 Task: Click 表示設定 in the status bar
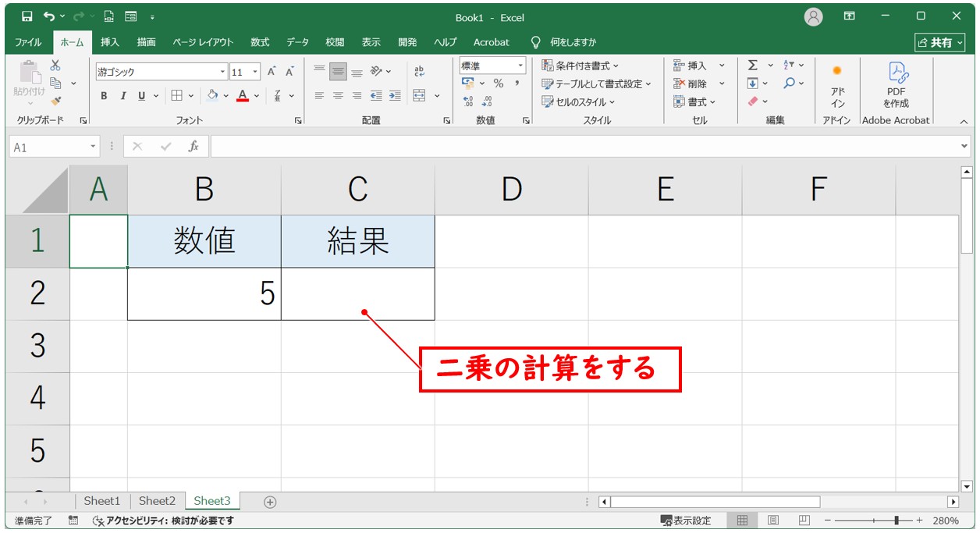(686, 521)
